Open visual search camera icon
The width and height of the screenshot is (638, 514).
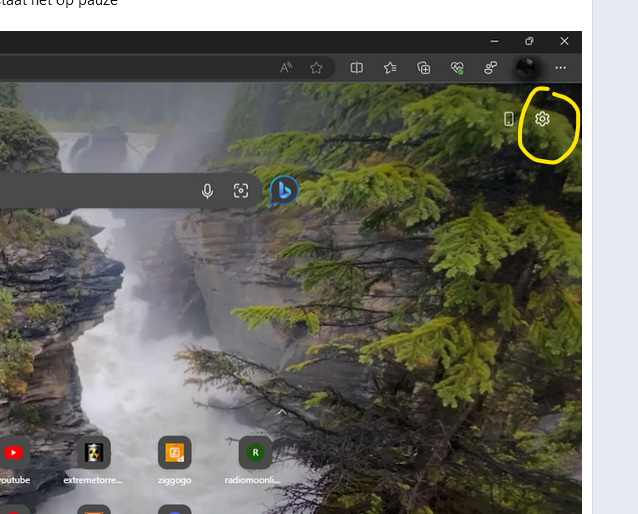coord(241,191)
